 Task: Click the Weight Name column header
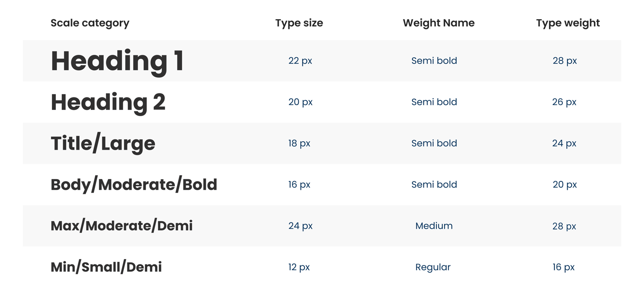[x=439, y=23]
